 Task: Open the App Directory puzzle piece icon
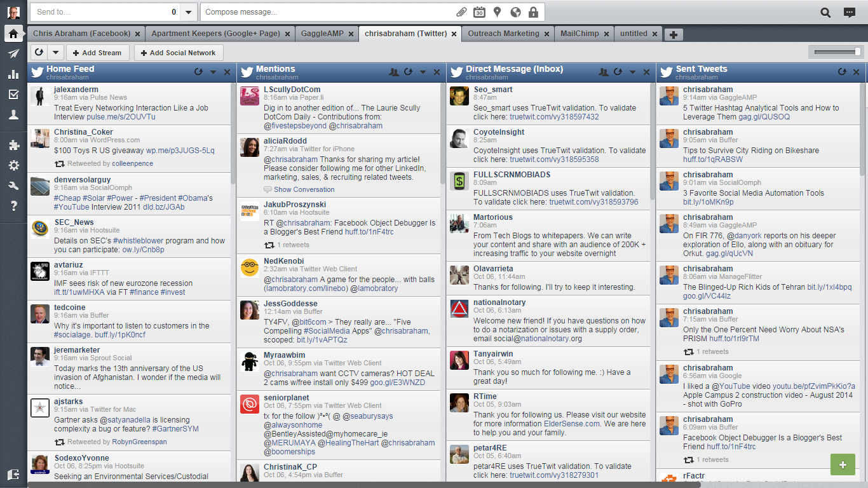(x=13, y=145)
